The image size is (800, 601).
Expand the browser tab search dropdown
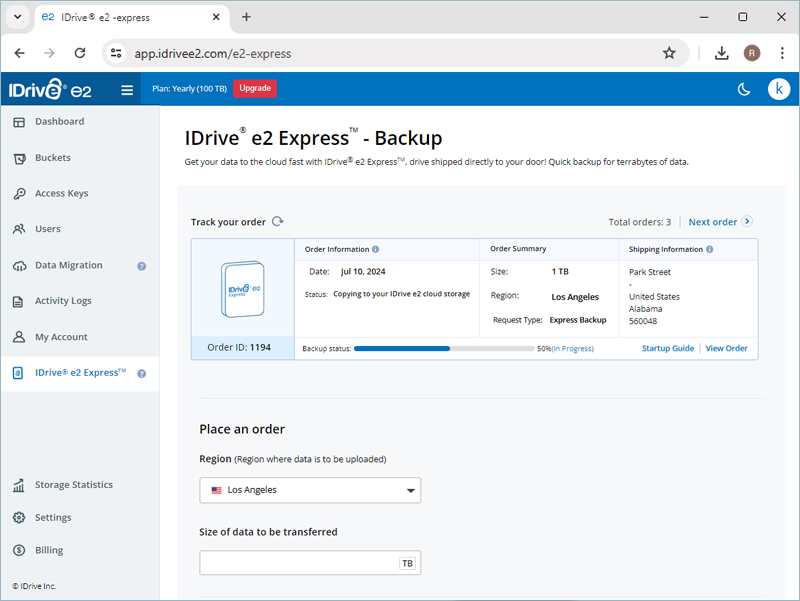click(x=18, y=17)
